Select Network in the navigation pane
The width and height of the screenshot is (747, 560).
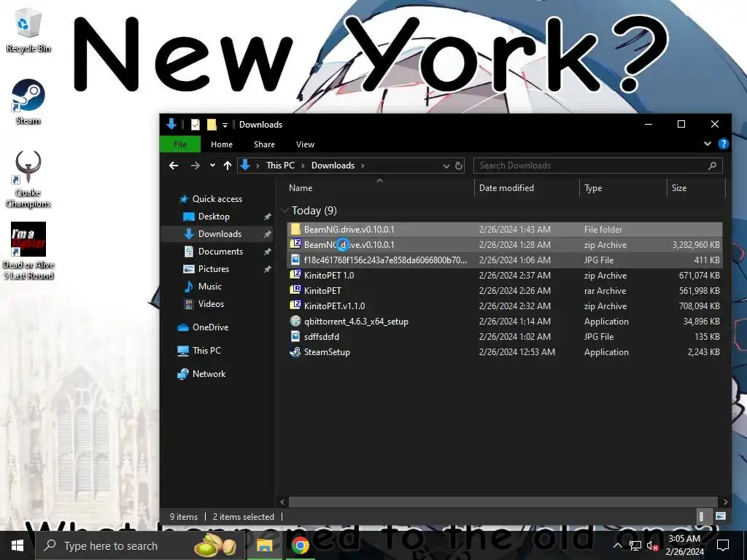tap(209, 374)
